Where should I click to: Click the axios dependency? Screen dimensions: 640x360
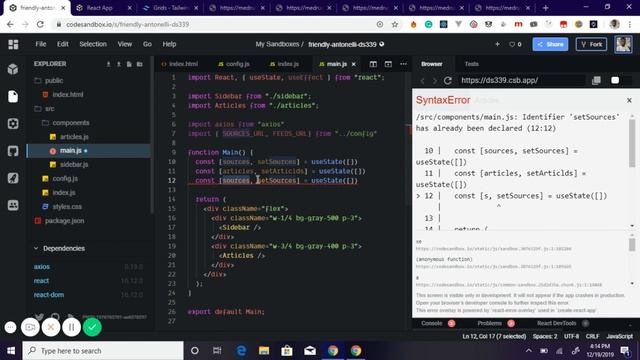tap(42, 267)
